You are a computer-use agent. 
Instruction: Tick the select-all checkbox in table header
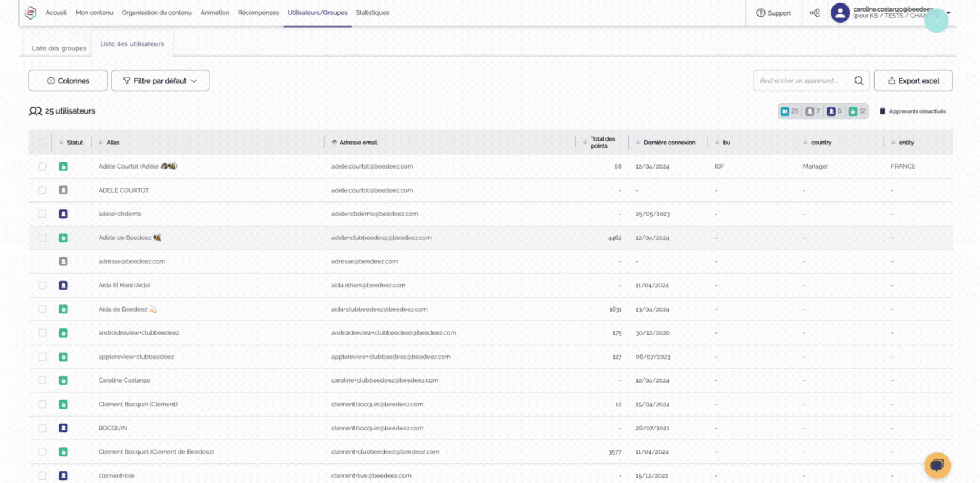[42, 143]
